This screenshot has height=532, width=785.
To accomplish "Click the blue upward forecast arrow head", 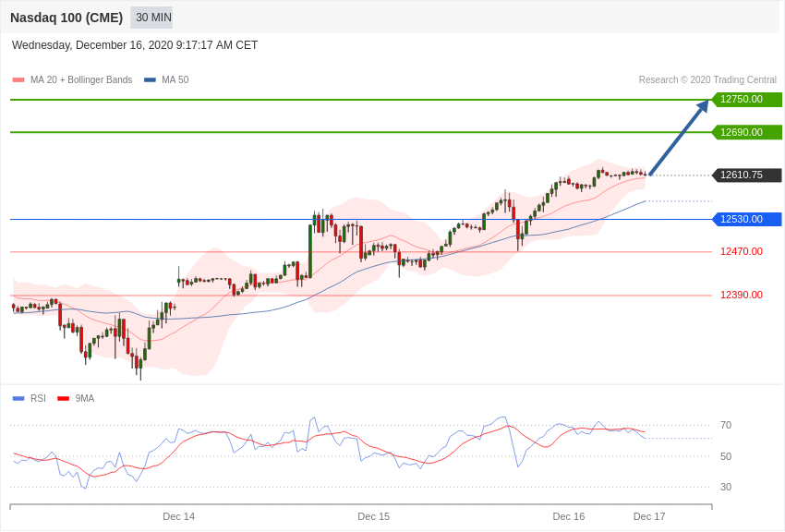I will (703, 106).
